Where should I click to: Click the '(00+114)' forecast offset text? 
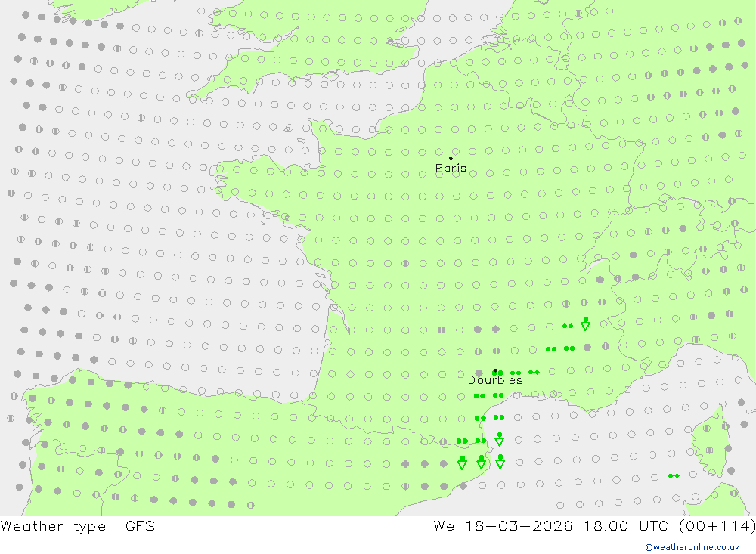(x=717, y=525)
